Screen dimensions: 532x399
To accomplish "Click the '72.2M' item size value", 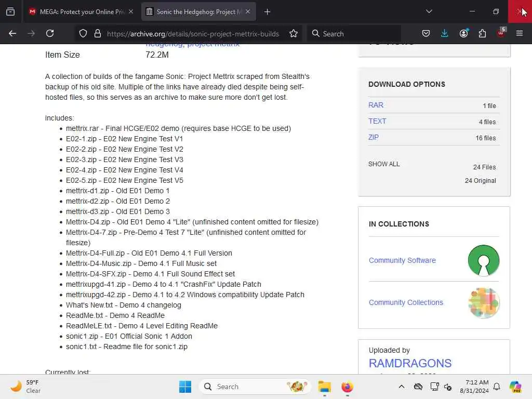I will 157,55.
